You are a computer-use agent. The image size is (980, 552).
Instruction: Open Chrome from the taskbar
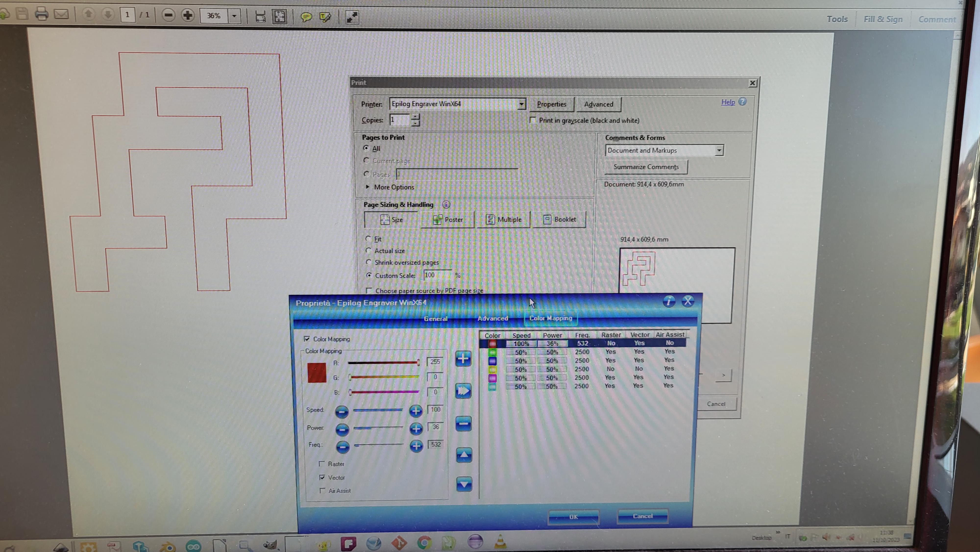[424, 542]
